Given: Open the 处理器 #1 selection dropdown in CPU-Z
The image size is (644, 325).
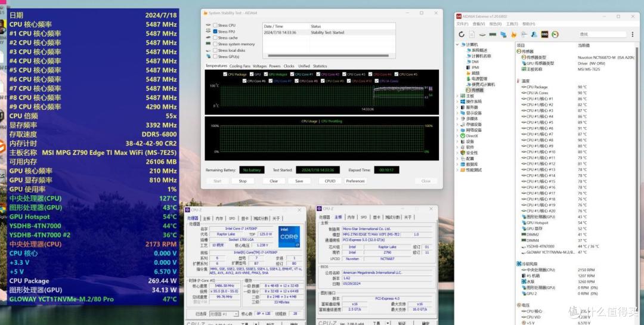Looking at the screenshot, I should (224, 314).
